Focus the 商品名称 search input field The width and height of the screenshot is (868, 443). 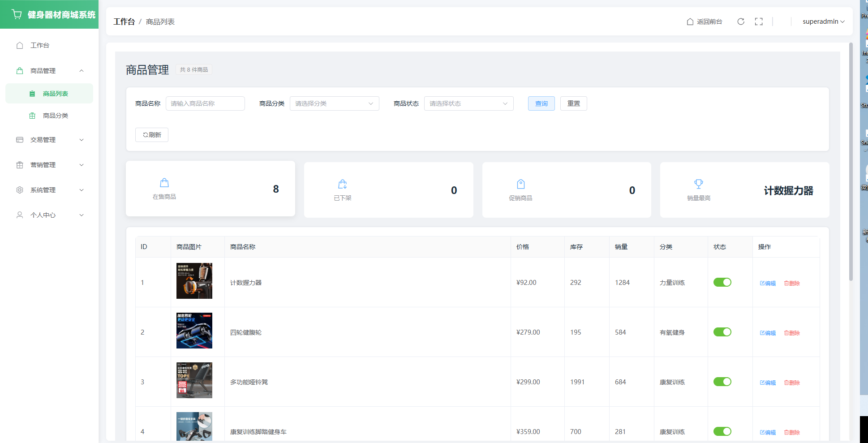[x=205, y=103]
